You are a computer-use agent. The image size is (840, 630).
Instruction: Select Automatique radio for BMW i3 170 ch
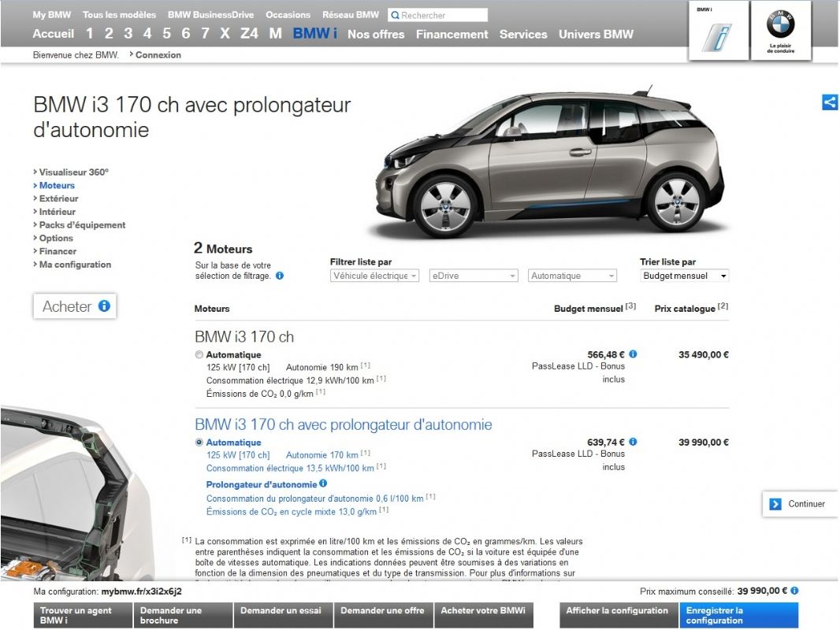[x=199, y=354]
